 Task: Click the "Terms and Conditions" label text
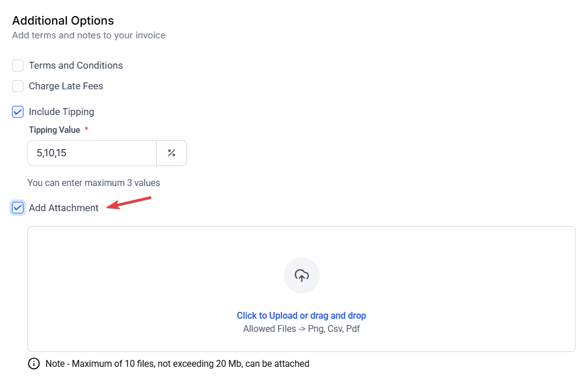pyautogui.click(x=76, y=65)
